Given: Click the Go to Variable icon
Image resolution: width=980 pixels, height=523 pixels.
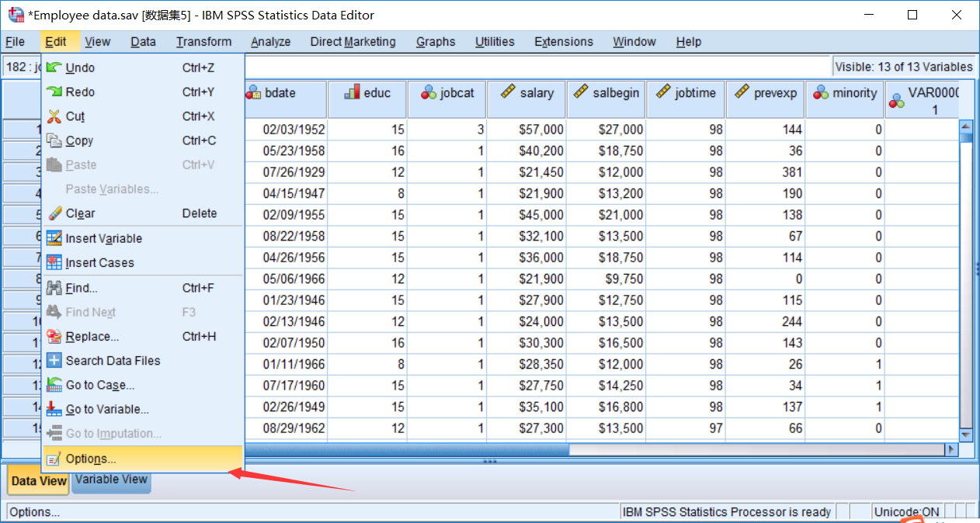Looking at the screenshot, I should (x=54, y=409).
